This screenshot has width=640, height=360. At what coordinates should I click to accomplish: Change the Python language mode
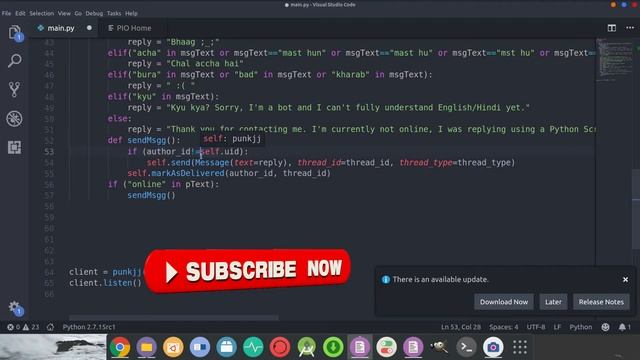pos(580,327)
